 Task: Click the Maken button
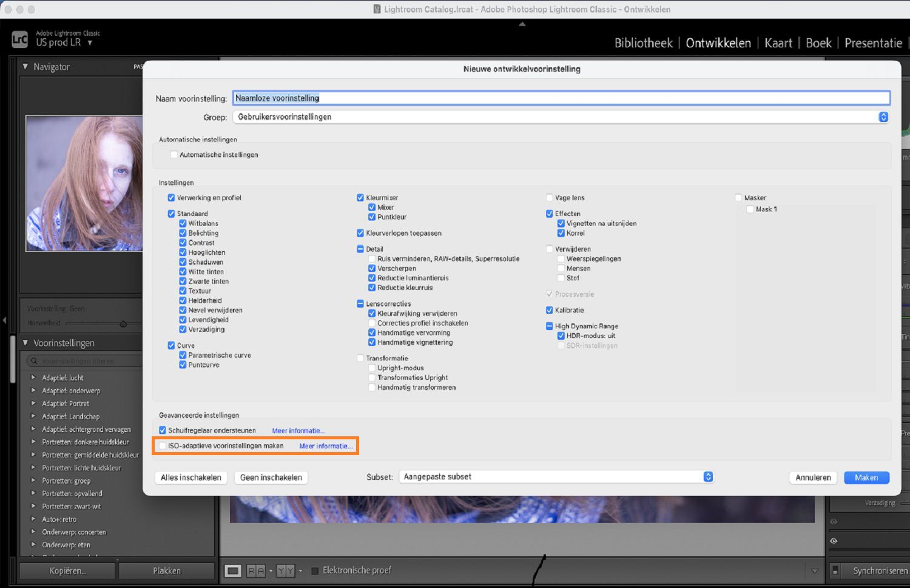point(866,478)
